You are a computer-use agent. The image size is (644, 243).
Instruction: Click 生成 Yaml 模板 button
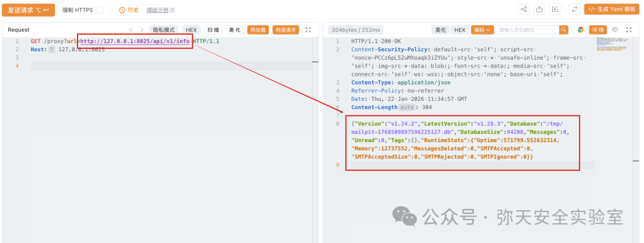(x=612, y=10)
